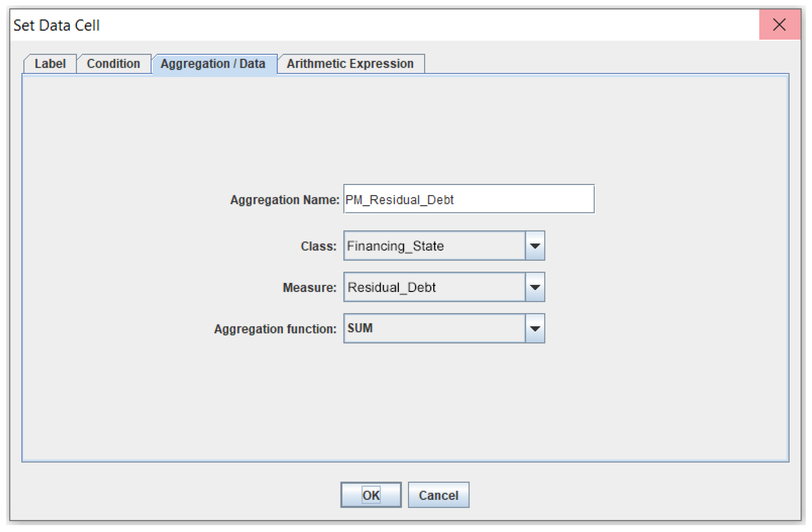
Task: Confirm with the OK button
Action: tap(371, 495)
